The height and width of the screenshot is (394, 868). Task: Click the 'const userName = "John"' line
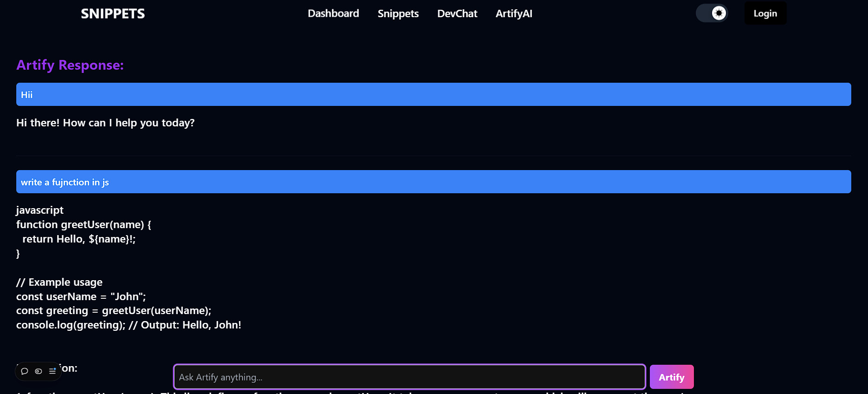81,296
